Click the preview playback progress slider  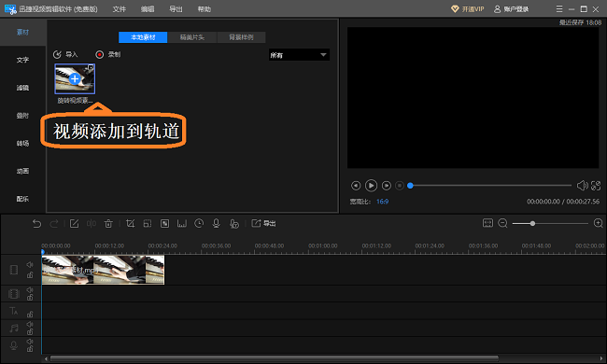(x=490, y=186)
